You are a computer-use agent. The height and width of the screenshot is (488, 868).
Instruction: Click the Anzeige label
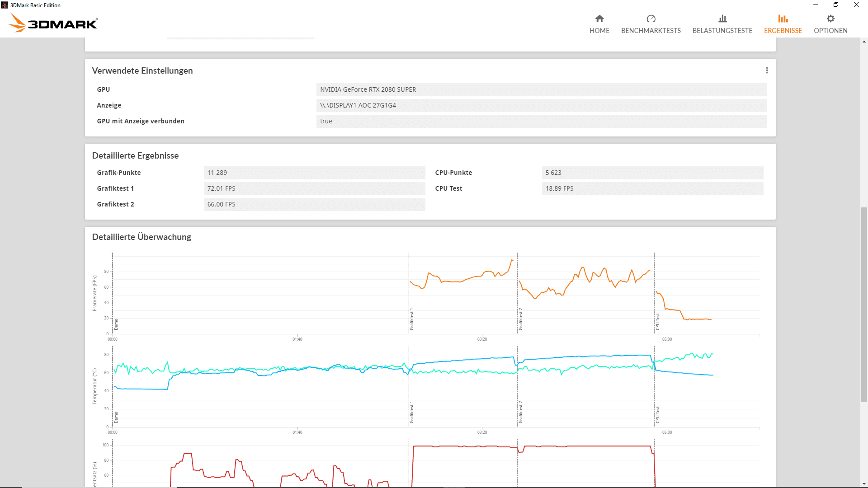(x=109, y=105)
